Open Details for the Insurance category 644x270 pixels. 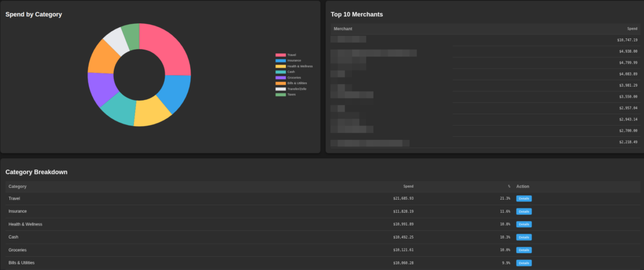523,212
